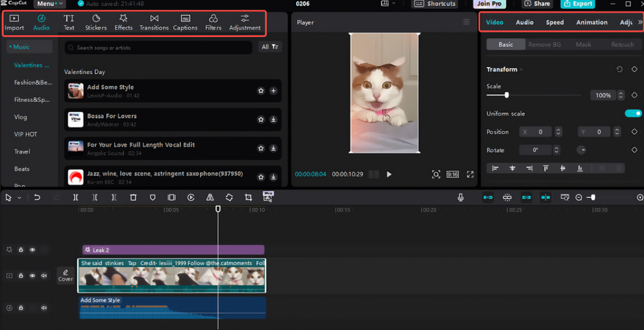Viewport: 644px width, 330px height.
Task: Click the Join Pro button
Action: (x=489, y=4)
